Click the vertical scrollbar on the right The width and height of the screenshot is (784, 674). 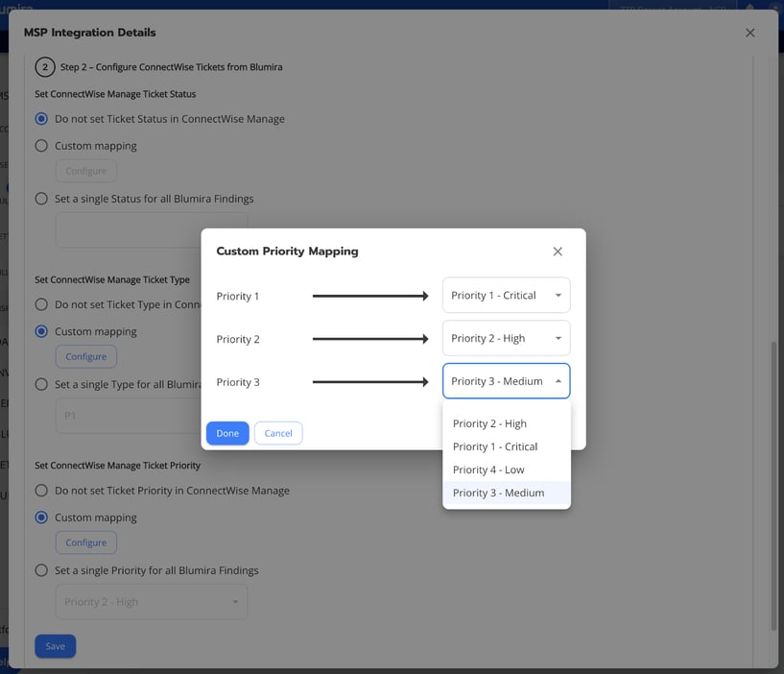pyautogui.click(x=773, y=480)
